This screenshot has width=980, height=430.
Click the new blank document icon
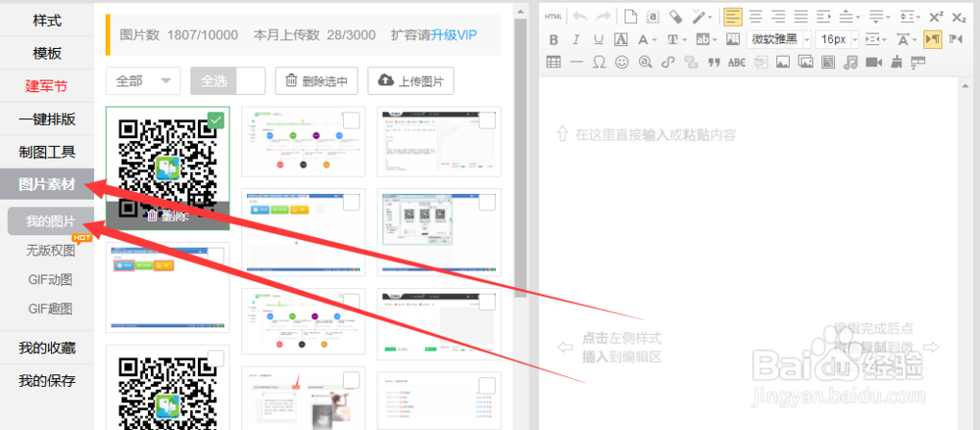point(630,17)
